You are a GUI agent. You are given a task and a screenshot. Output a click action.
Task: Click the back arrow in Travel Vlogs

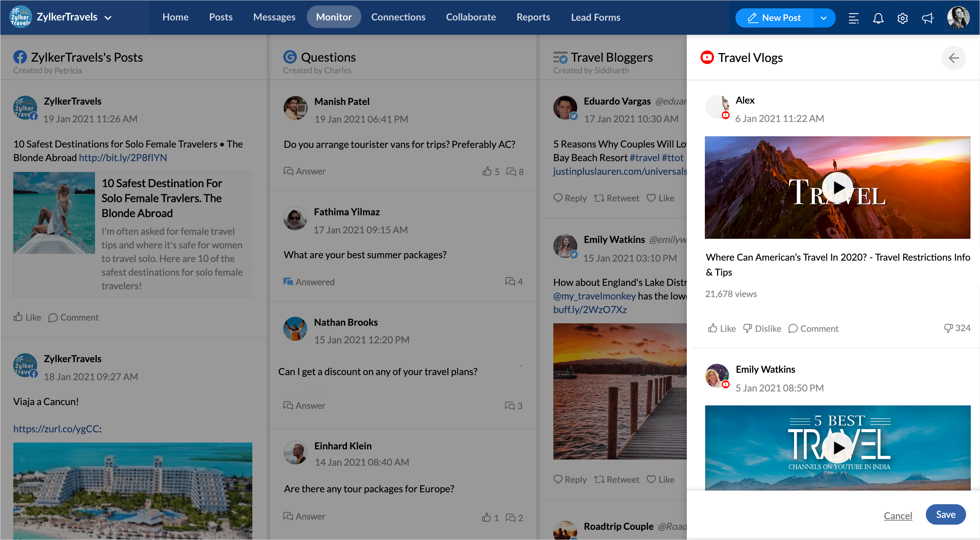(x=953, y=58)
